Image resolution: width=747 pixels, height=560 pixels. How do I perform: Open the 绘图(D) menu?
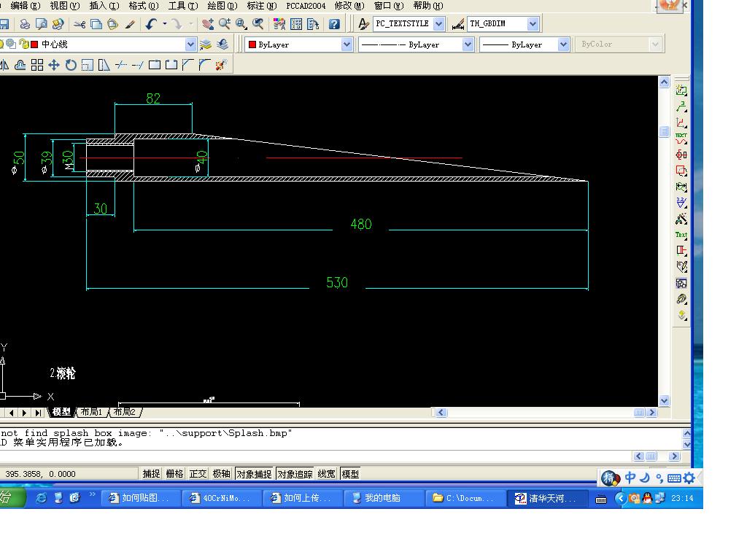click(x=222, y=6)
